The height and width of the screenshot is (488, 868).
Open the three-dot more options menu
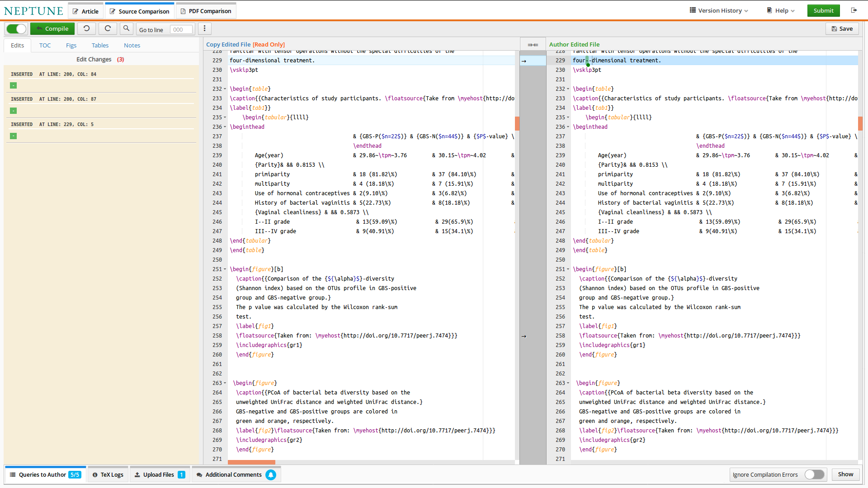tap(204, 28)
